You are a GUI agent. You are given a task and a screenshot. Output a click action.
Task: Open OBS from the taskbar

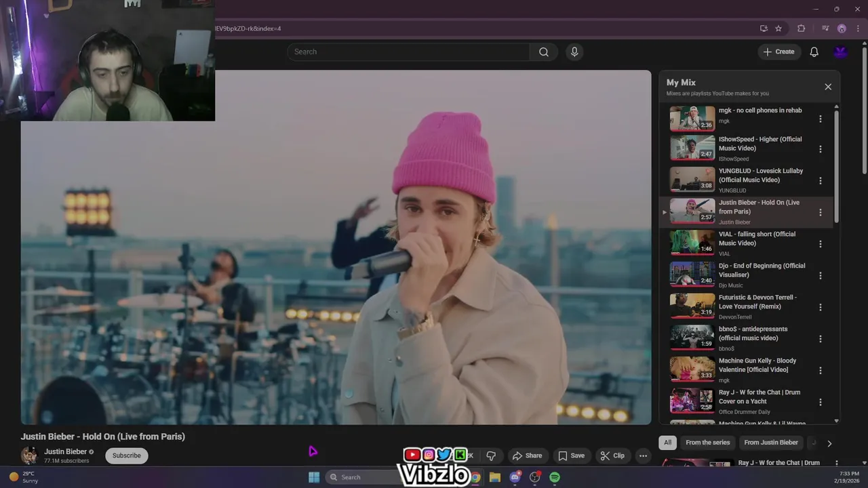pyautogui.click(x=535, y=477)
